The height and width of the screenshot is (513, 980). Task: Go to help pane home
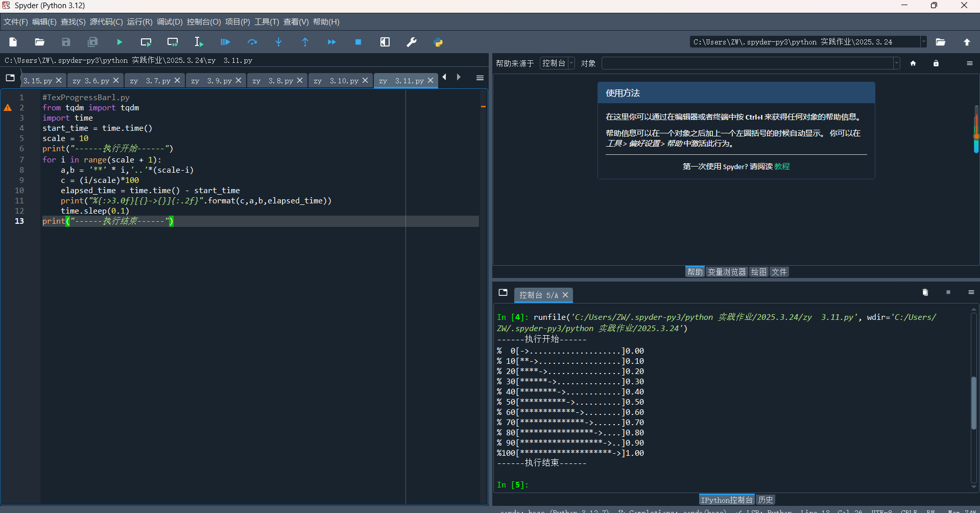913,63
